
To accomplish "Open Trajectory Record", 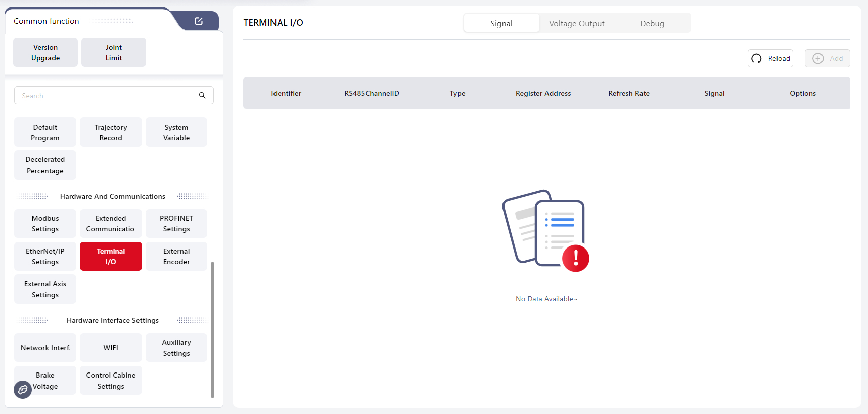I will point(111,132).
